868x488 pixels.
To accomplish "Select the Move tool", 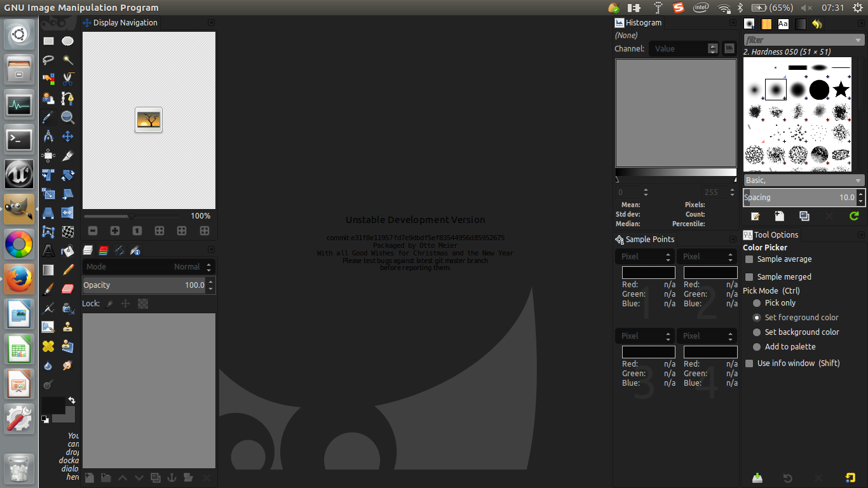I will click(67, 137).
